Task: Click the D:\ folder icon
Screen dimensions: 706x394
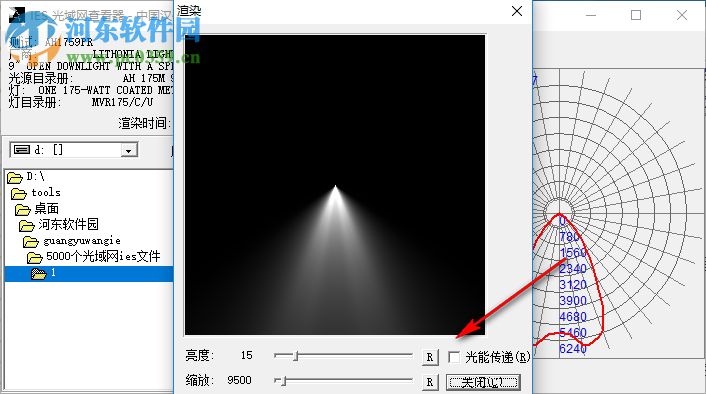Action: click(x=15, y=178)
